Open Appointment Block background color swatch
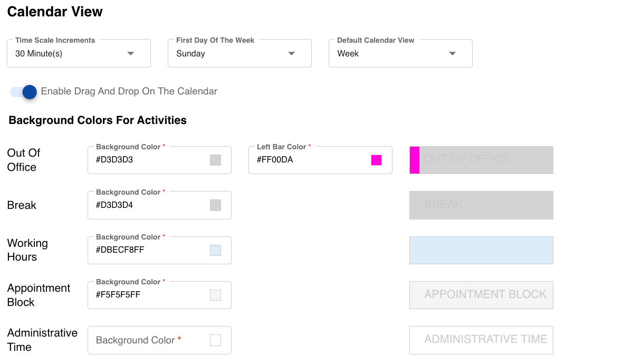This screenshot has height=364, width=633. pos(215,295)
